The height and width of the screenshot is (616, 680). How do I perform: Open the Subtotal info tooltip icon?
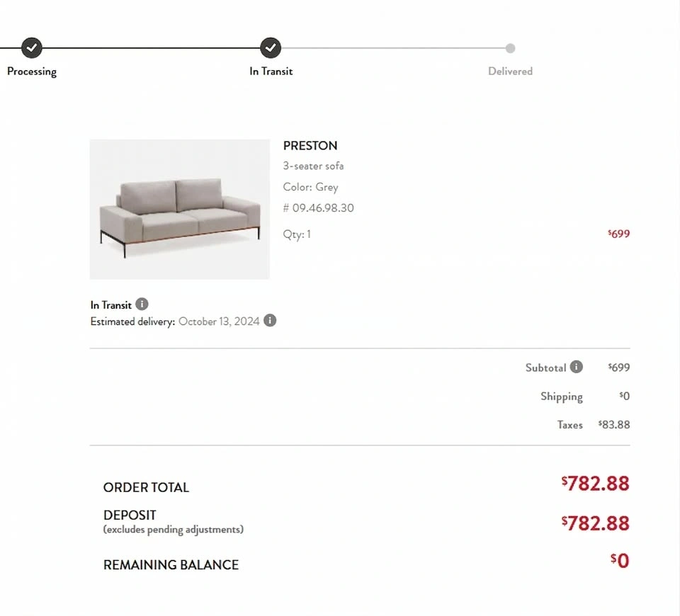(x=577, y=367)
